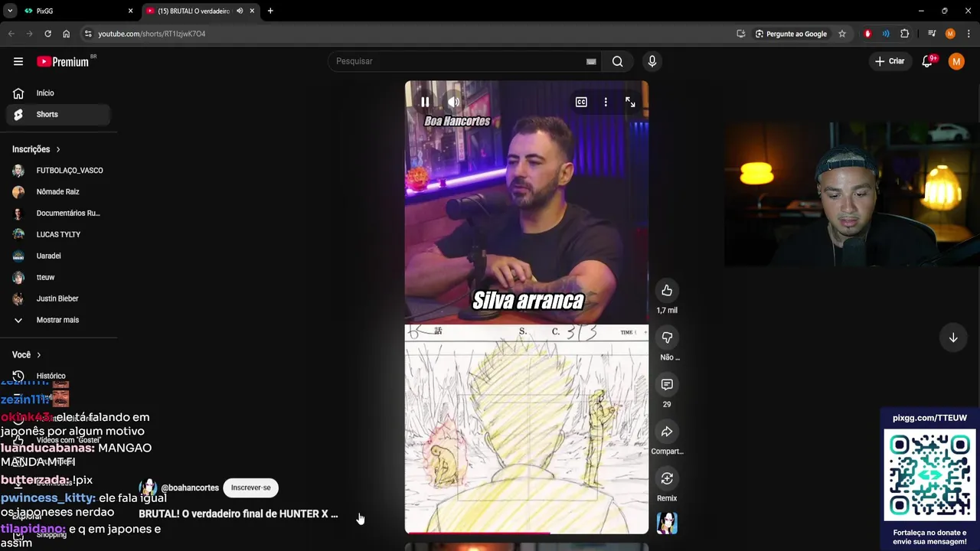Enter fullscreen for the Short
Screen dimensions: 980x551
click(x=630, y=102)
